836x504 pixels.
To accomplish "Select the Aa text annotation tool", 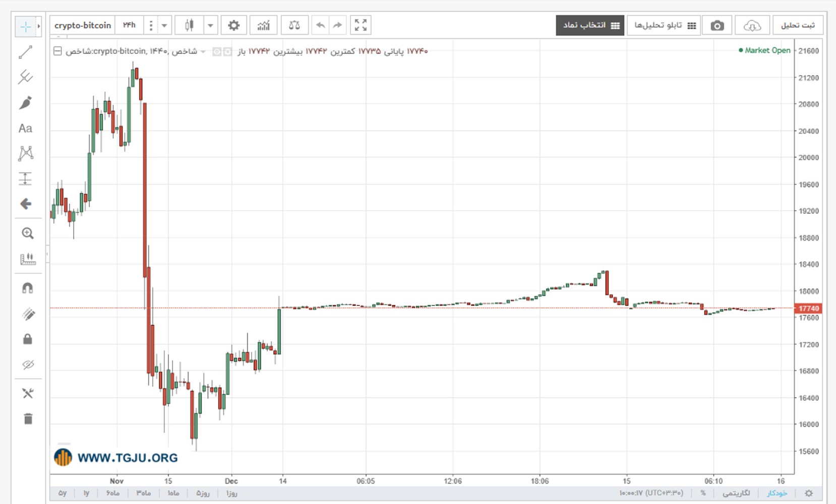I will tap(25, 128).
